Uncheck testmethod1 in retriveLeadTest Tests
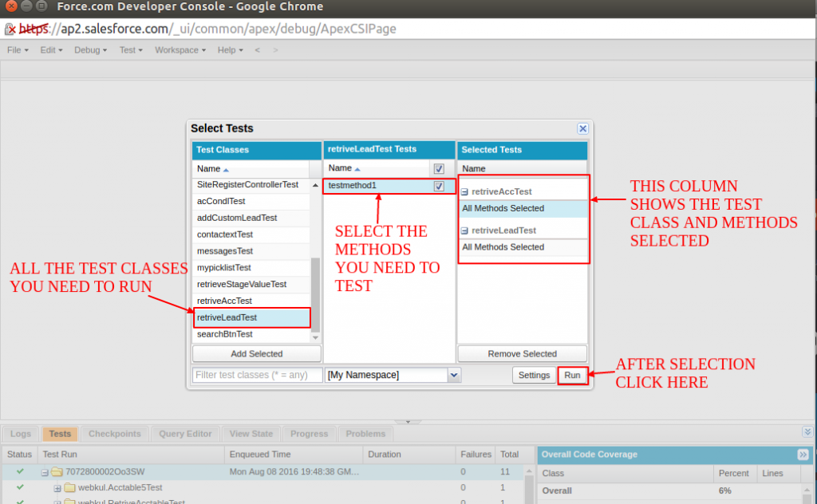817x504 pixels. [439, 186]
